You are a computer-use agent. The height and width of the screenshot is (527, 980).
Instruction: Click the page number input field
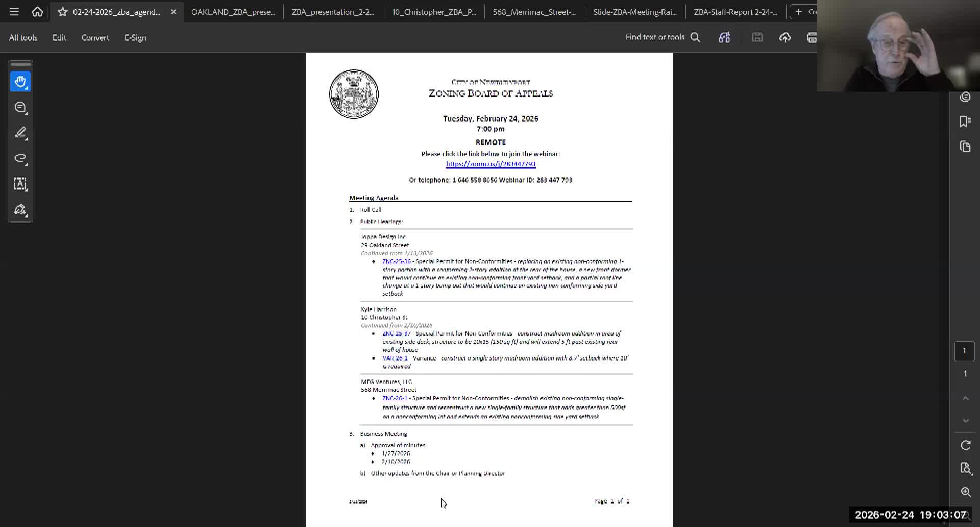point(964,351)
